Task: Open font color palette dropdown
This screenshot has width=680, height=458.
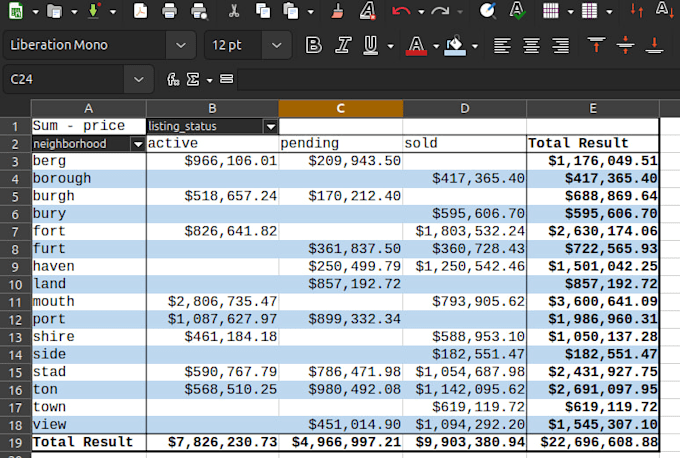Action: click(436, 46)
